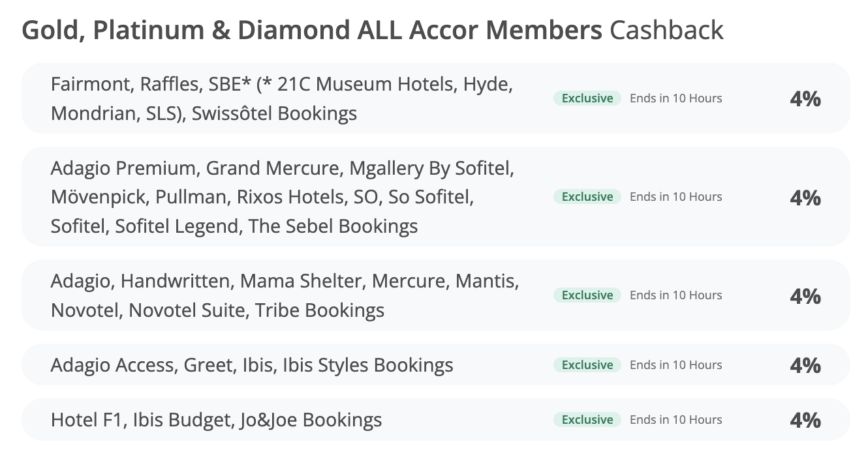868x459 pixels.
Task: Open the Adagio Premium, Grand Mercure offer
Action: click(282, 197)
